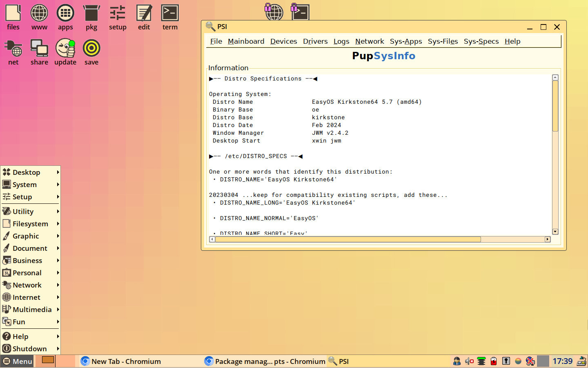Screen dimensions: 588x368
Task: Expand the Internet submenu
Action: pos(31,297)
